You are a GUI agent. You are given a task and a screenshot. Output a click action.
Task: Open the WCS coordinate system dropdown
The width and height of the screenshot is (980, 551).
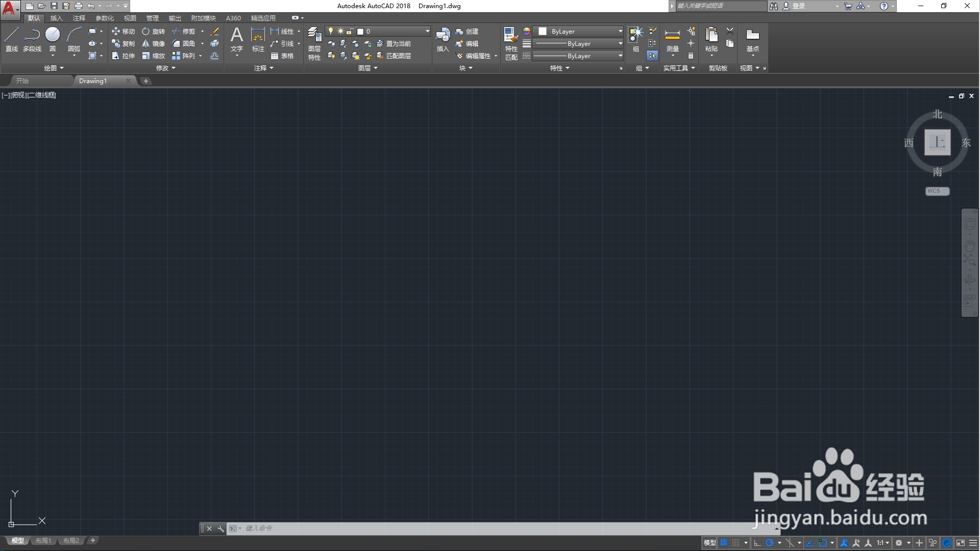937,191
